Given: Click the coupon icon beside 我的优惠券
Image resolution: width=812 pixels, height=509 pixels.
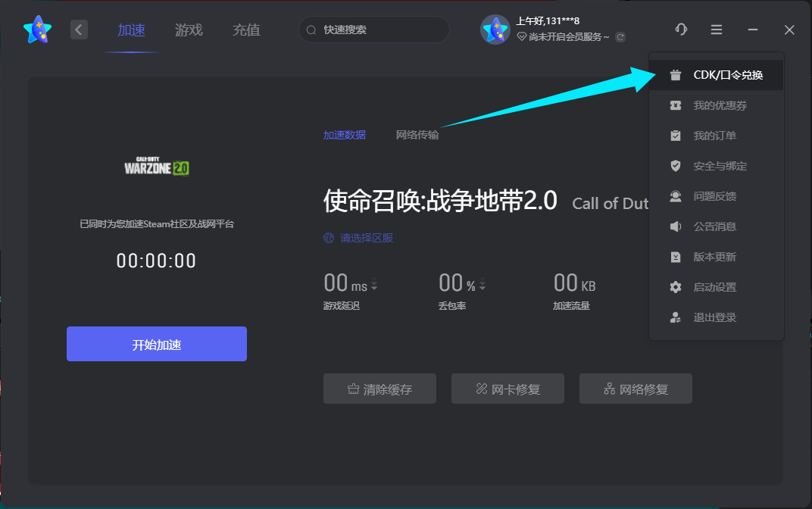Looking at the screenshot, I should click(x=676, y=105).
